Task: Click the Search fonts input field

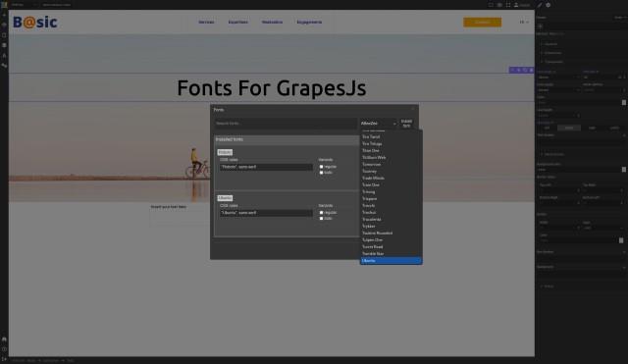Action: [286, 124]
